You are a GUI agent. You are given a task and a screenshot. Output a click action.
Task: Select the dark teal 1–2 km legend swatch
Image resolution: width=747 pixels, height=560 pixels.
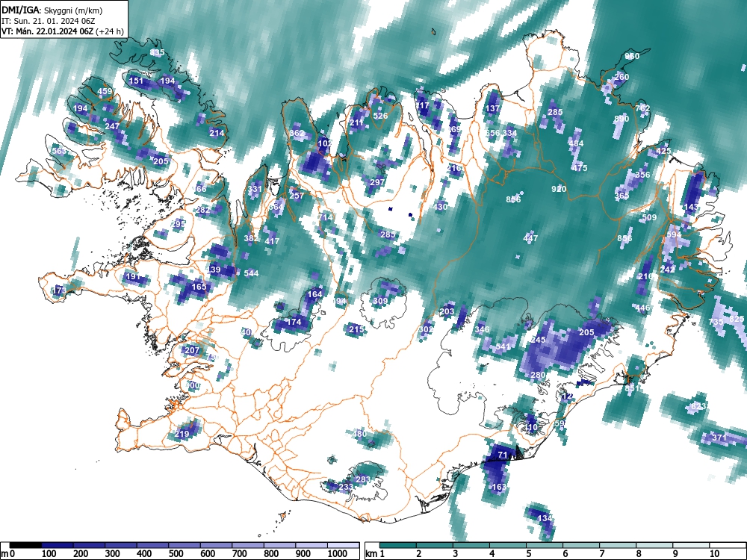pos(398,545)
